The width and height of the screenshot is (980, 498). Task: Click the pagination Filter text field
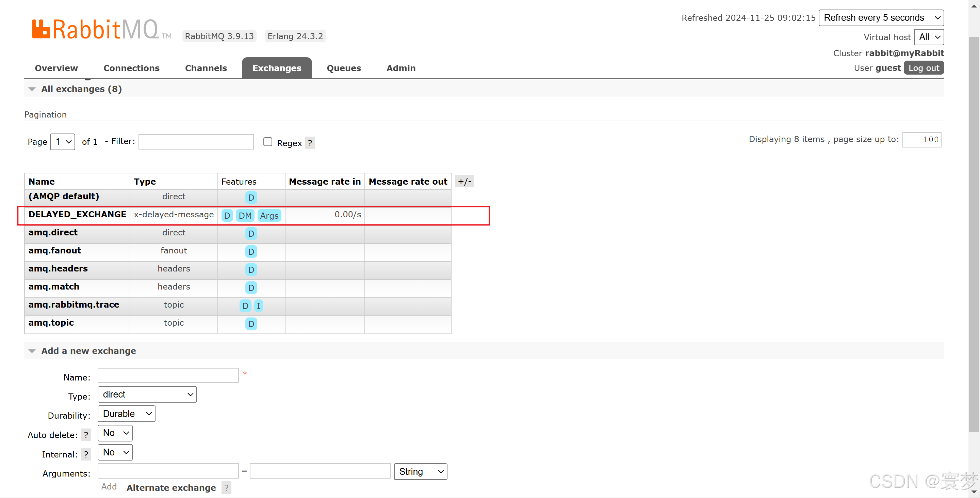pos(196,142)
